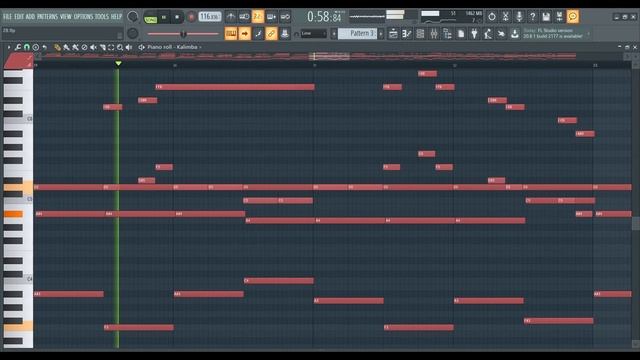Click the microphone one-click recording icon
Screen dimensions: 640x360
coord(519,17)
